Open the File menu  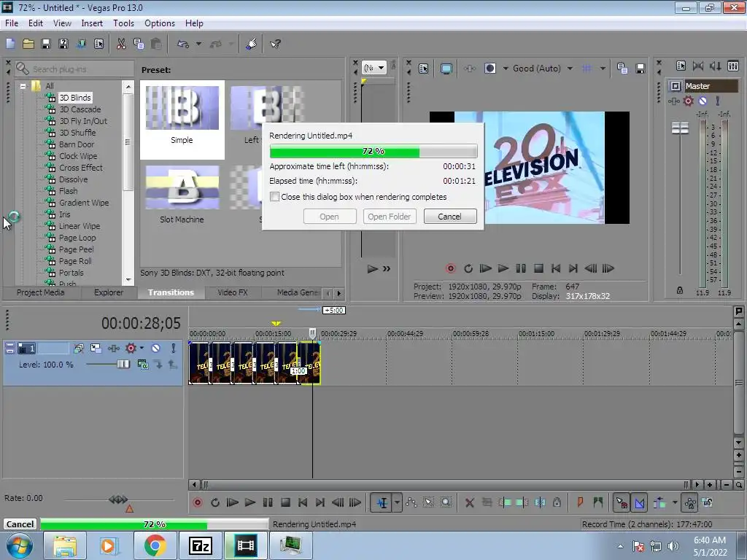12,23
